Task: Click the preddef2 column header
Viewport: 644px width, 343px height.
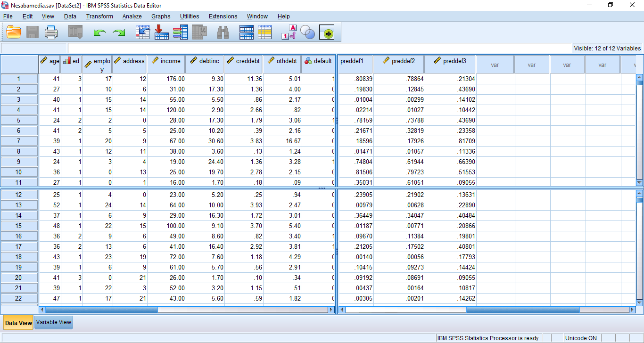Action: [x=399, y=61]
